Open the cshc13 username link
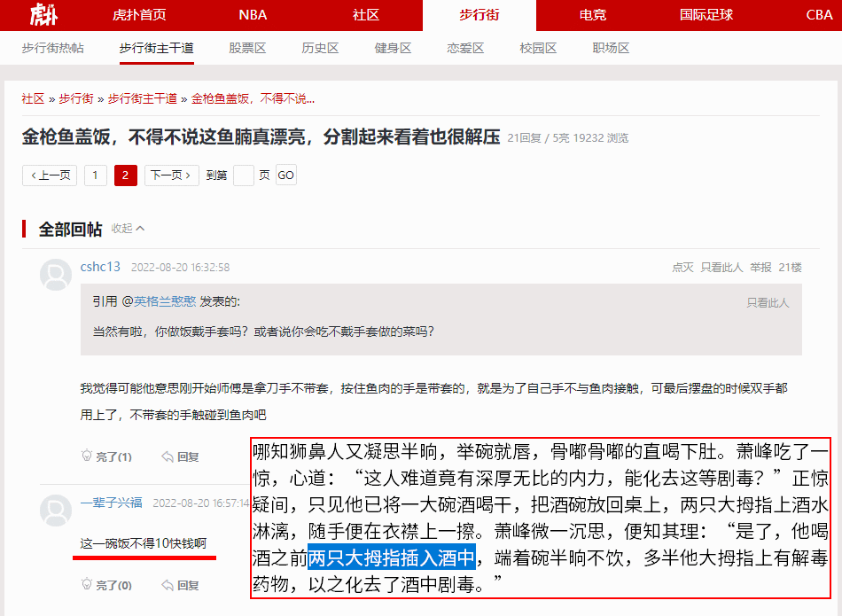Viewport: 842px width, 616px height. tap(100, 267)
